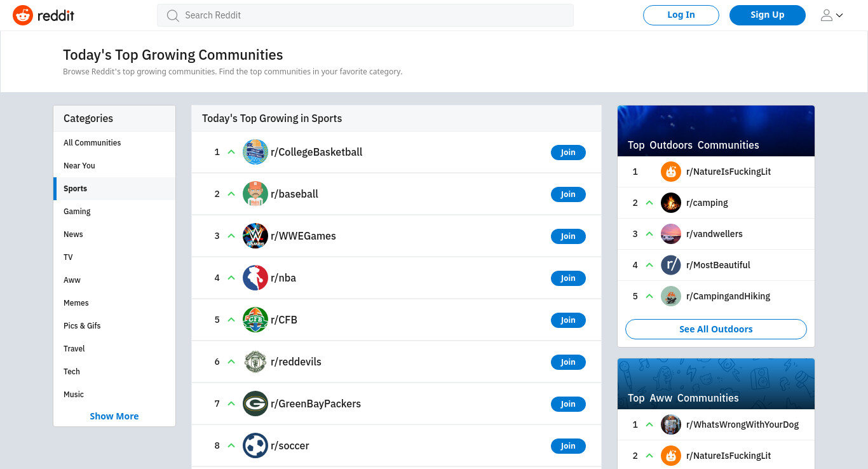Click the green up arrow beside r/CollegeBasketball
This screenshot has height=469, width=868.
231,152
